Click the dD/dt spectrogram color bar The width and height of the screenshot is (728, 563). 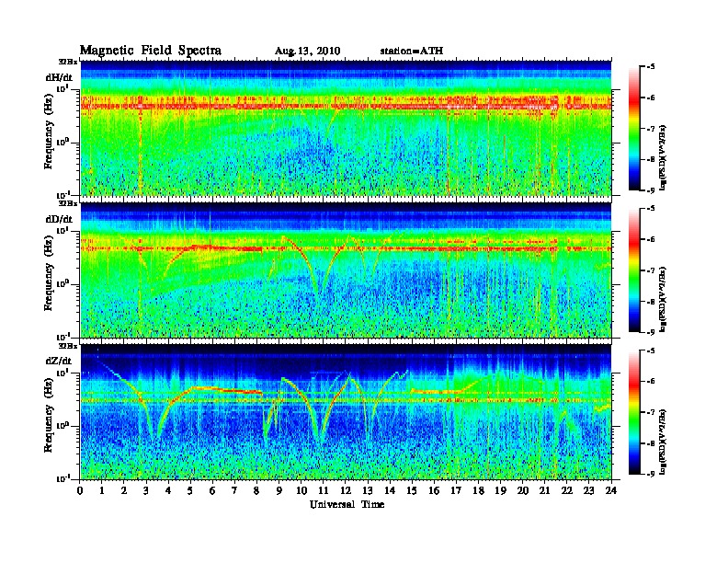tap(634, 270)
